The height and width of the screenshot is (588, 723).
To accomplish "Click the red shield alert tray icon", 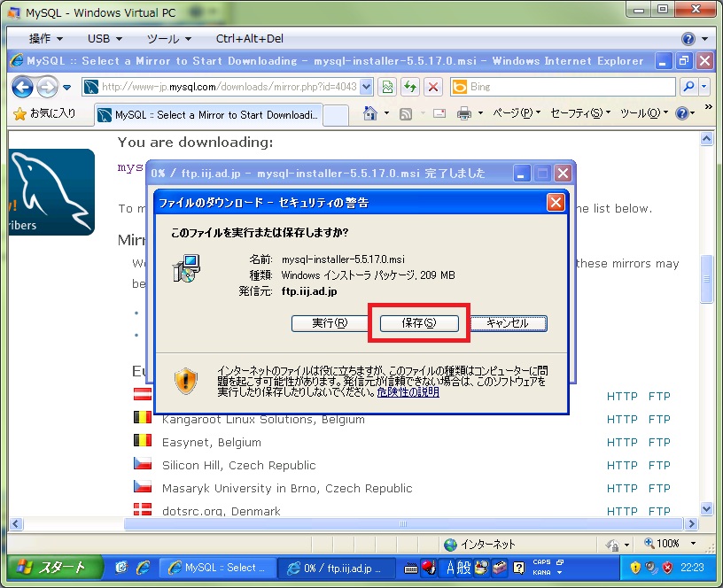I will pyautogui.click(x=667, y=568).
